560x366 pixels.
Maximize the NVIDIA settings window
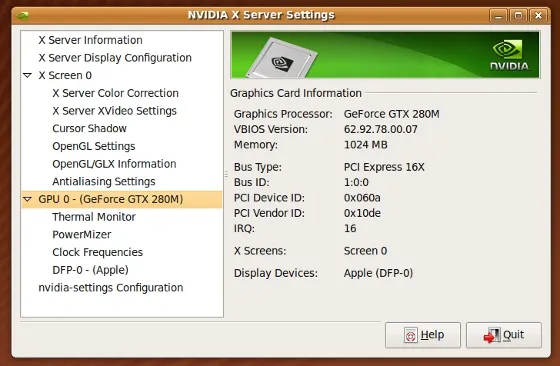click(518, 16)
